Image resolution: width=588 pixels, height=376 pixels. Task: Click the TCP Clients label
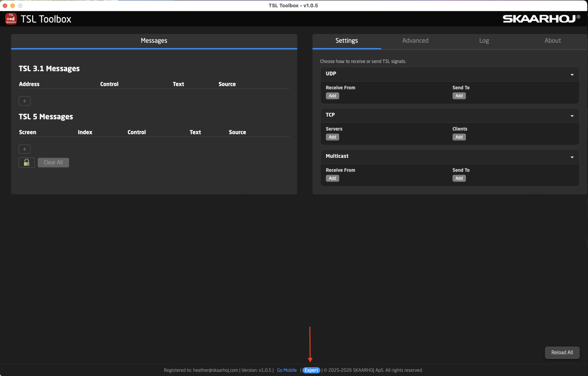coord(460,129)
